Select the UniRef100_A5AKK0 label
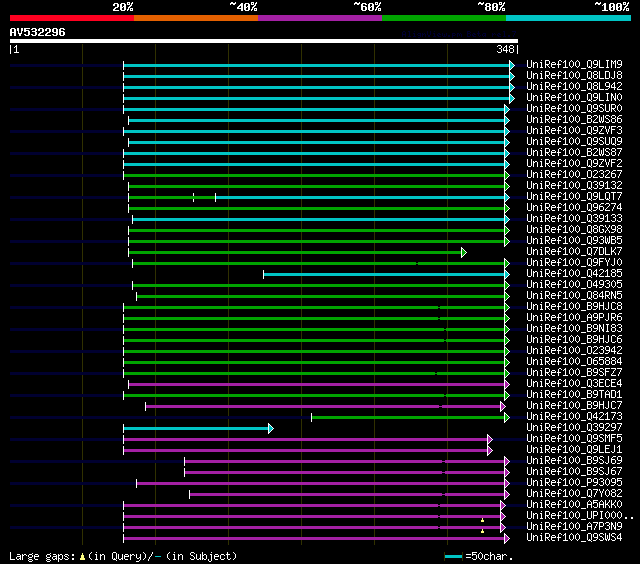Viewport: 640px width, 564px height. pos(574,505)
